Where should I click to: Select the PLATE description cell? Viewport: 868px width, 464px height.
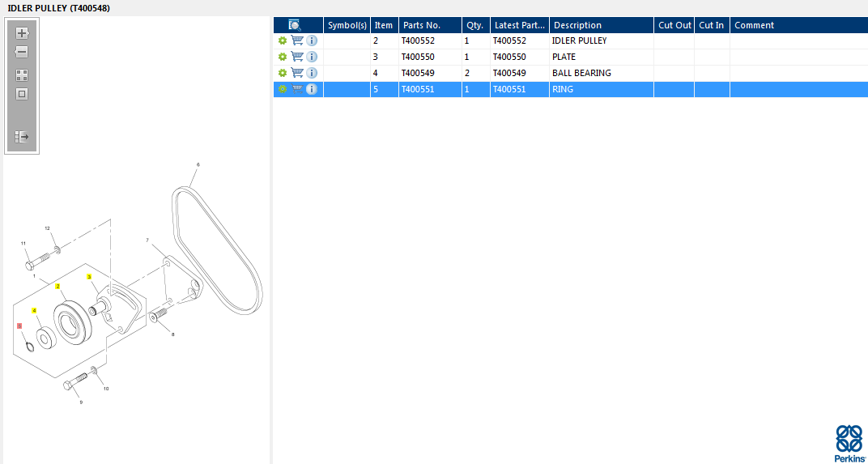[602, 57]
